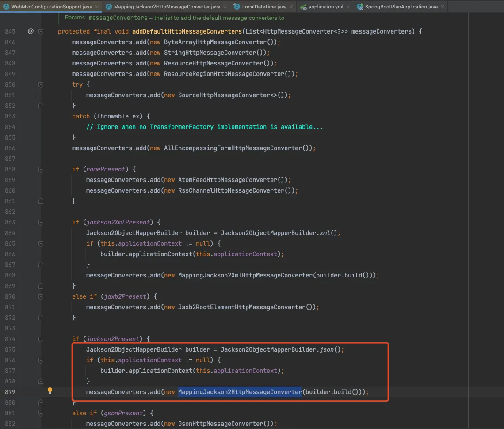
Task: Click the addDefaultHttpMessageConverters method name
Action: (x=187, y=31)
